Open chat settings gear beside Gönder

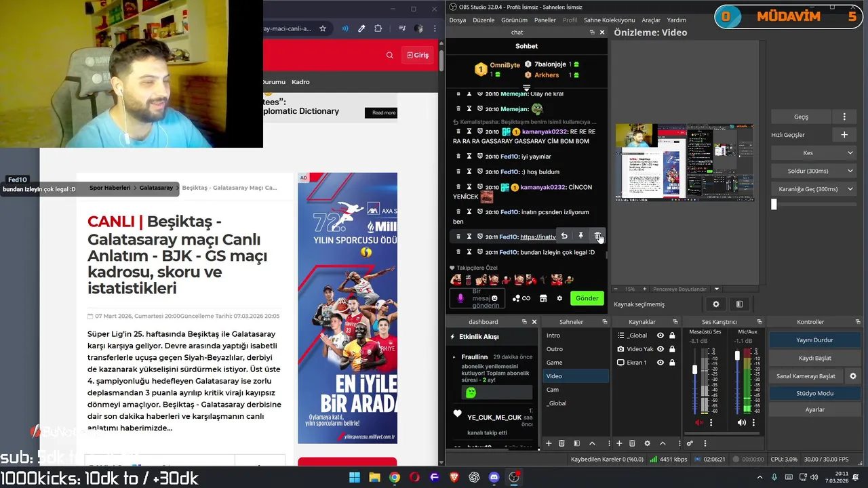pyautogui.click(x=559, y=298)
